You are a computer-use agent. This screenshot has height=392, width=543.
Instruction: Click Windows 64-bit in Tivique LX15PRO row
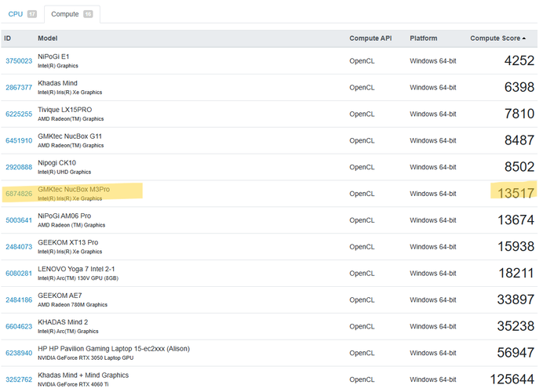[433, 114]
